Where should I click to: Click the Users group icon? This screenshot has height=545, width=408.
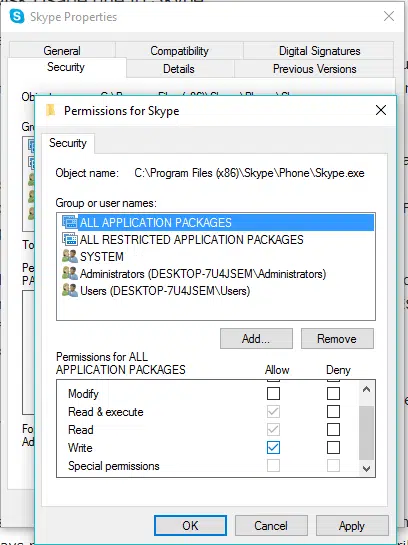tap(70, 290)
